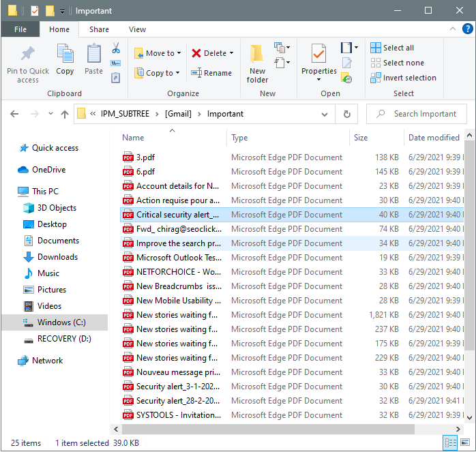
Task: Select Windows (C:) drive
Action: pyautogui.click(x=55, y=322)
